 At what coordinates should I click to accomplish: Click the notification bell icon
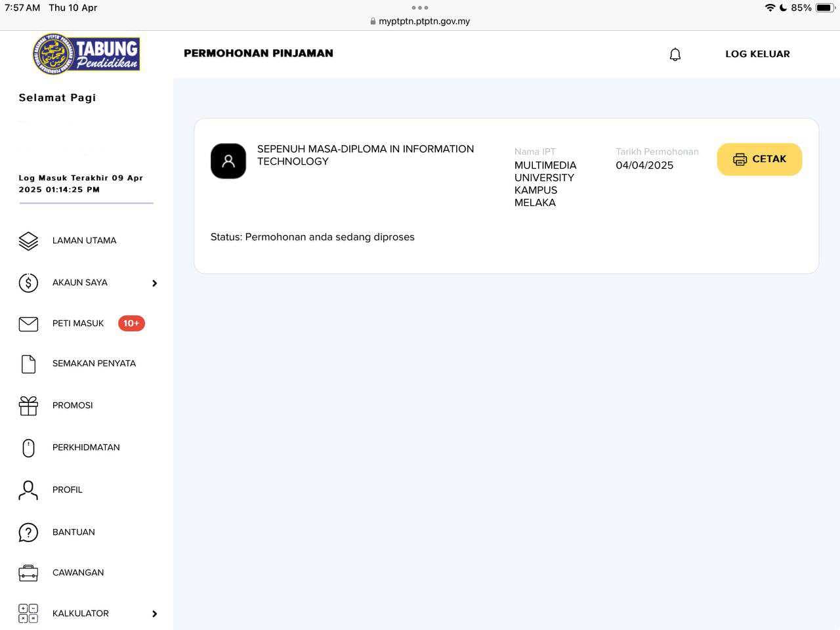(x=675, y=54)
